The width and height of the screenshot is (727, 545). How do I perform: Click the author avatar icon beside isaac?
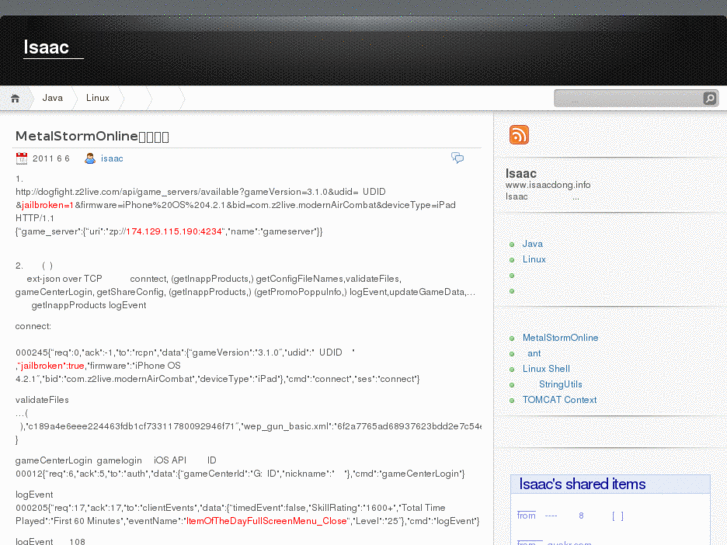(x=90, y=158)
